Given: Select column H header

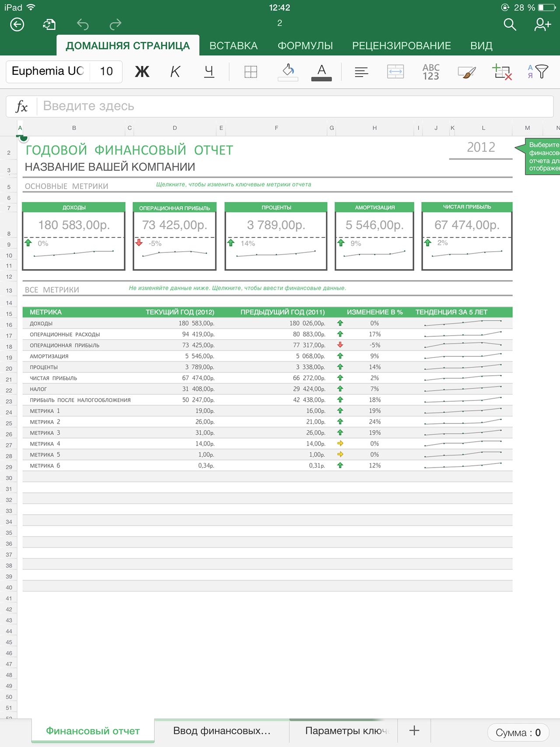Looking at the screenshot, I should pos(374,128).
